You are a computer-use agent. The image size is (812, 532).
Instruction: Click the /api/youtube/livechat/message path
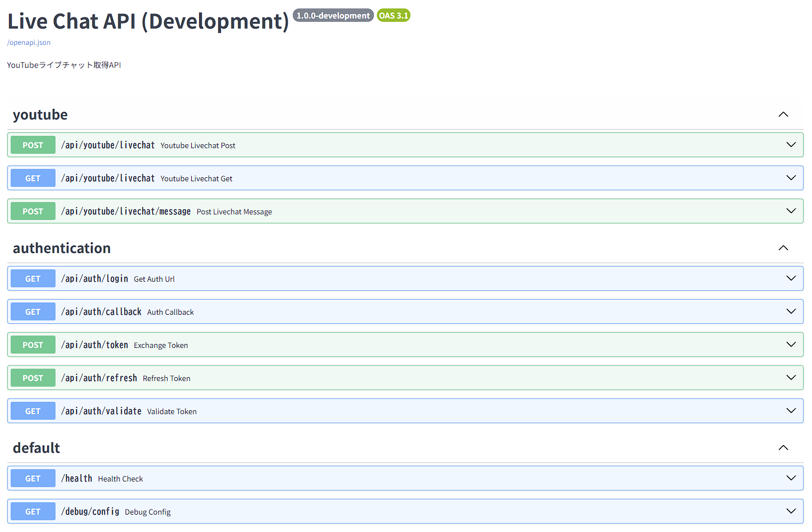pyautogui.click(x=126, y=212)
